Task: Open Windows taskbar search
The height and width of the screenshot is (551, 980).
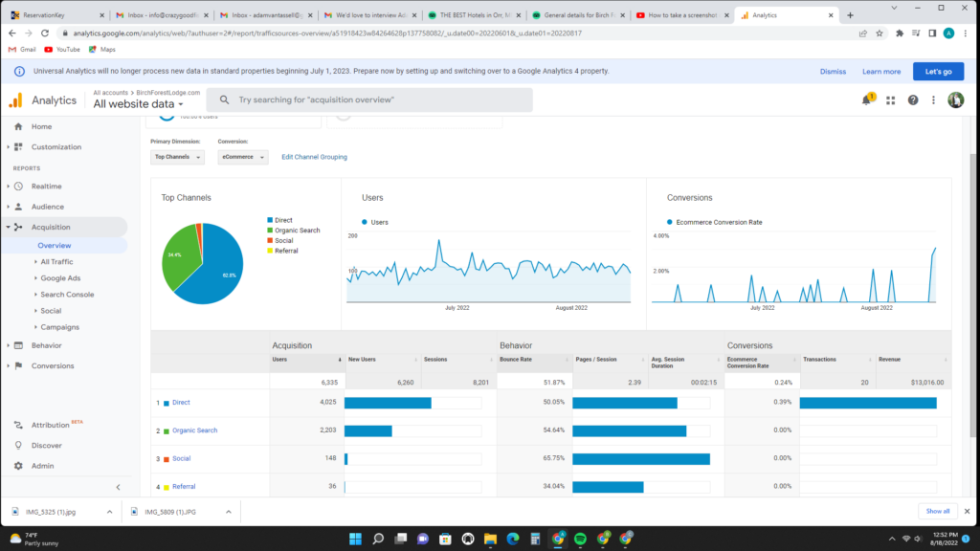Action: (378, 539)
